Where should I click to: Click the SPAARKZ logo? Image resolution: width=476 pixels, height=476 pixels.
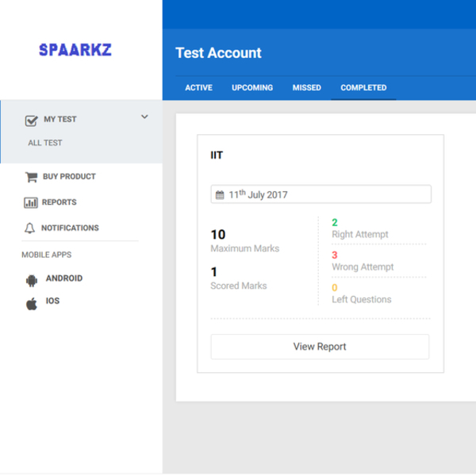75,50
